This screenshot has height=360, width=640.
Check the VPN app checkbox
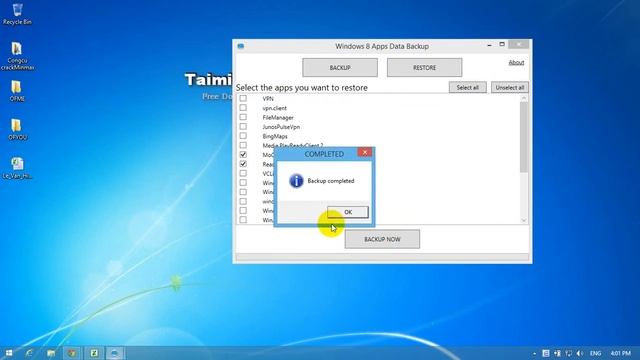tap(243, 98)
